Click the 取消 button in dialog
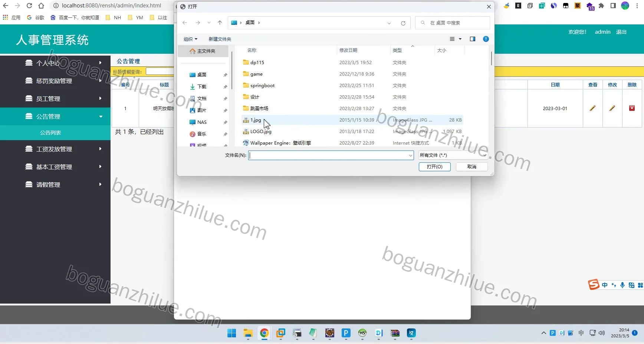The width and height of the screenshot is (644, 344). [x=472, y=167]
